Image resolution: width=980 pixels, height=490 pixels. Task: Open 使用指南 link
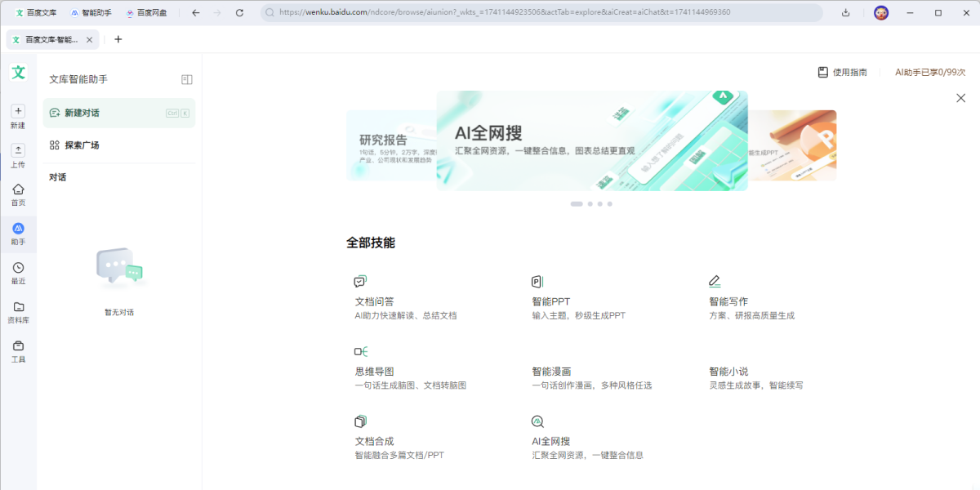click(843, 72)
